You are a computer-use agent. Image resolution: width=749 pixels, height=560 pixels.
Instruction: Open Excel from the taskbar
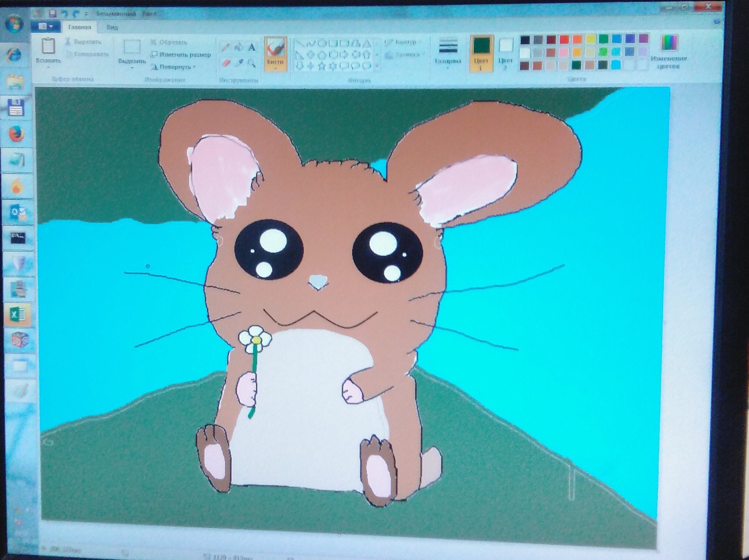pos(18,315)
